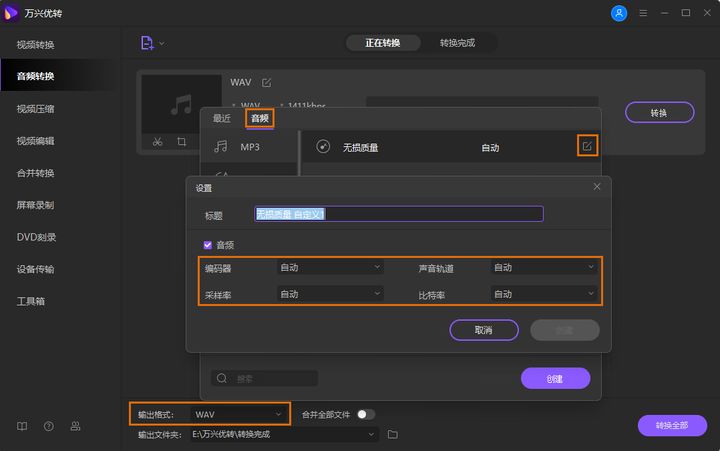Image resolution: width=720 pixels, height=451 pixels.
Task: Click the add file icon
Action: [x=147, y=43]
